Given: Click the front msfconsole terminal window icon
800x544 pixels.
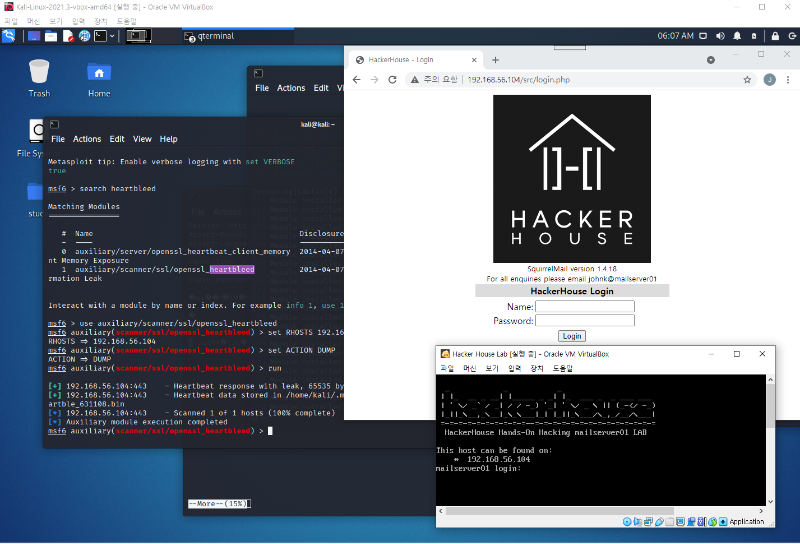Looking at the screenshot, I should pyautogui.click(x=55, y=124).
